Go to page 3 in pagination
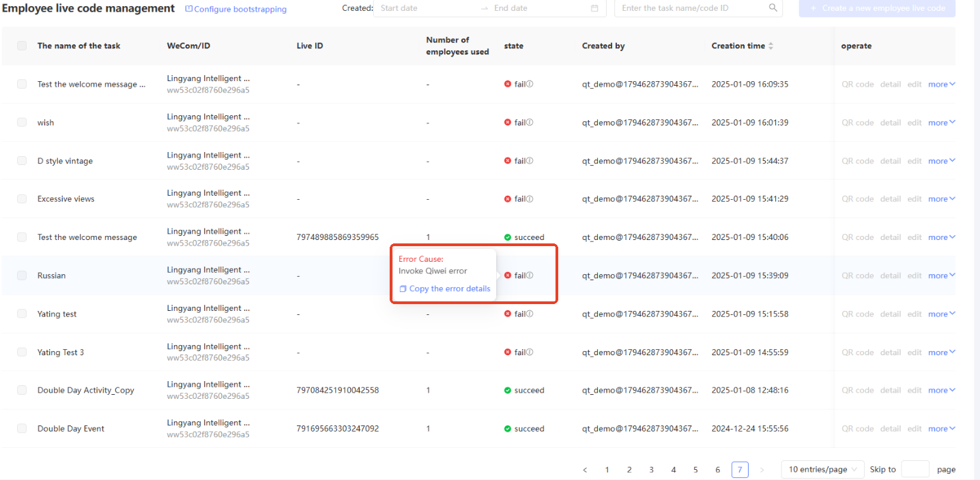980x480 pixels. click(x=651, y=470)
